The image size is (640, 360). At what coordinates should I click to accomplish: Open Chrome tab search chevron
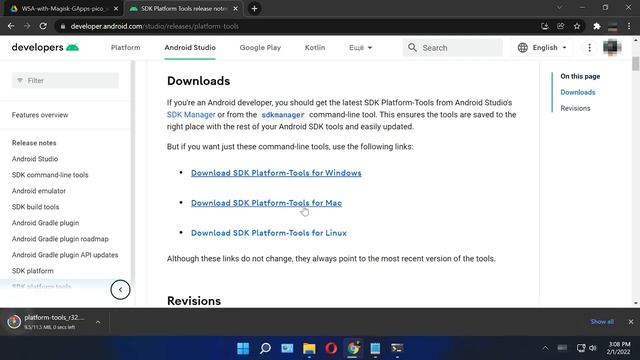[x=559, y=8]
